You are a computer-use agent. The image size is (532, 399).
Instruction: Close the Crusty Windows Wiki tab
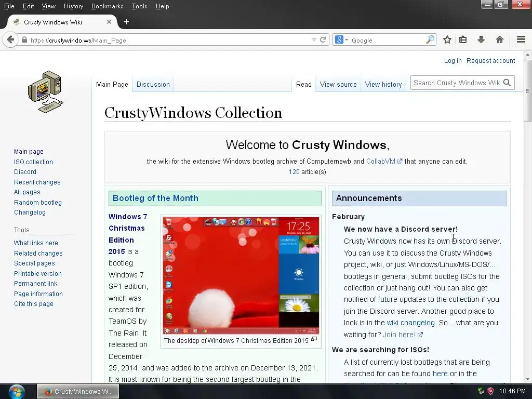109,22
